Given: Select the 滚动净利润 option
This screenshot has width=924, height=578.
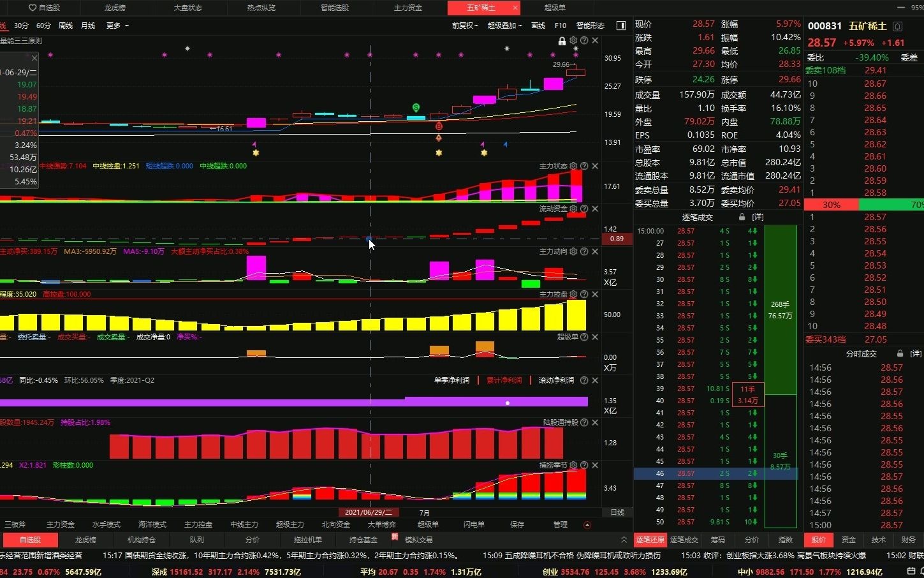Looking at the screenshot, I should (x=556, y=380).
